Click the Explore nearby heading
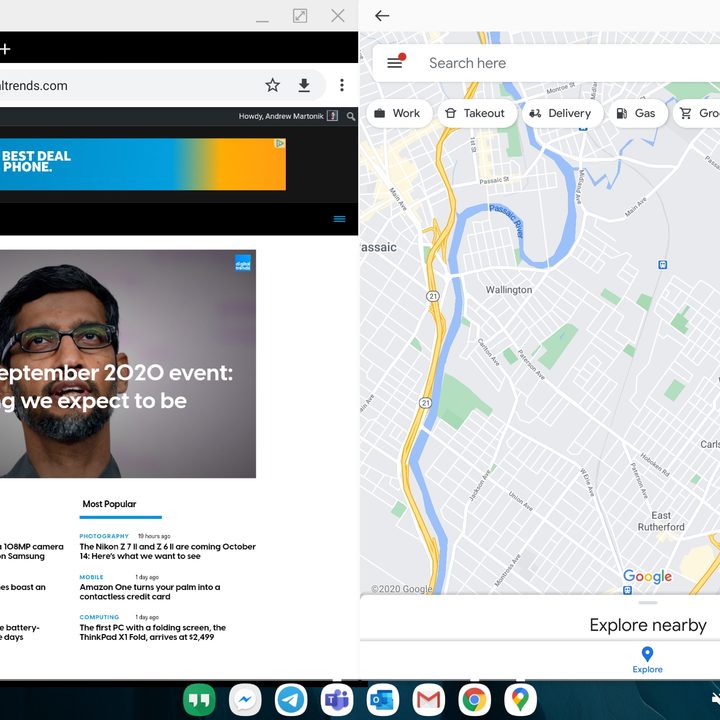Screen dimensions: 720x720 point(647,625)
